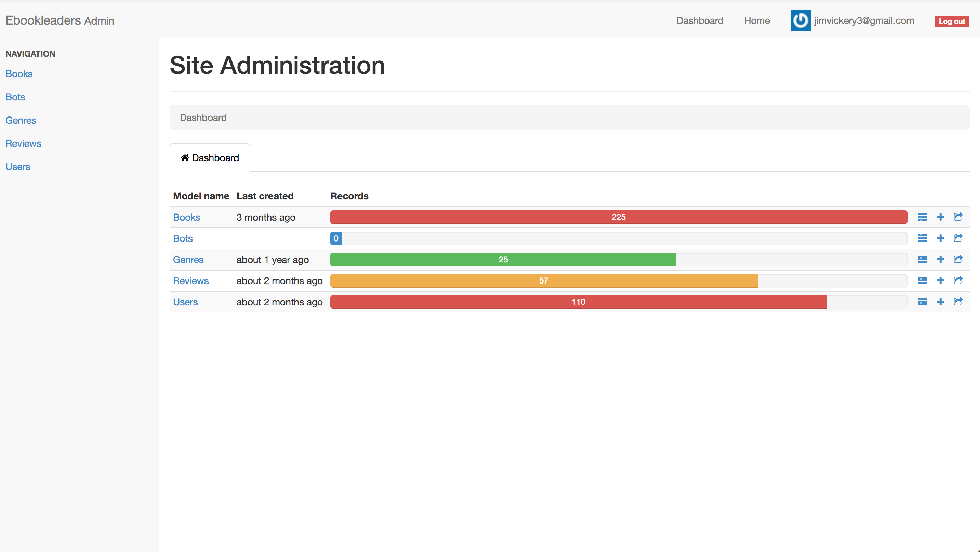The height and width of the screenshot is (552, 980).
Task: Go to Home in the top navbar
Action: pos(757,20)
